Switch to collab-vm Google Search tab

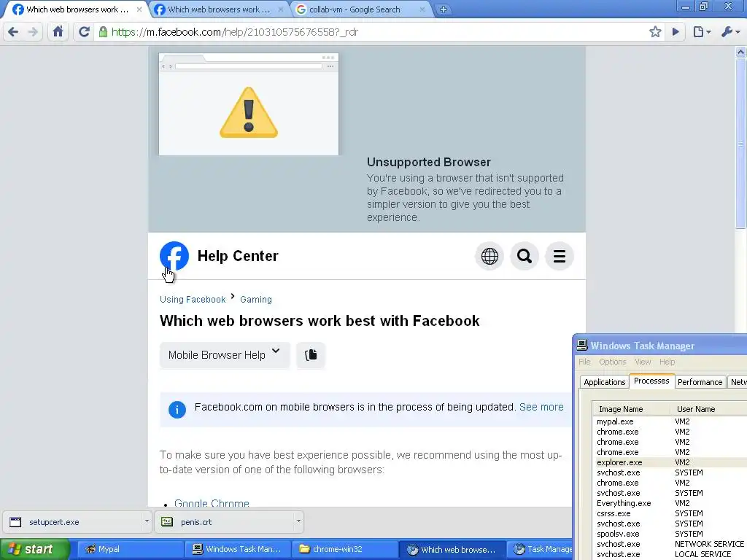(x=355, y=9)
